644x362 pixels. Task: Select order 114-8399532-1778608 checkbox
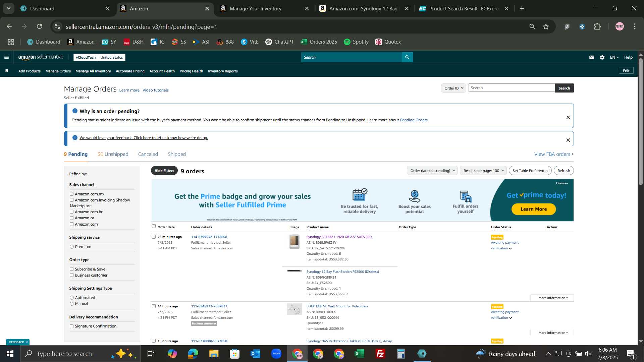(154, 237)
